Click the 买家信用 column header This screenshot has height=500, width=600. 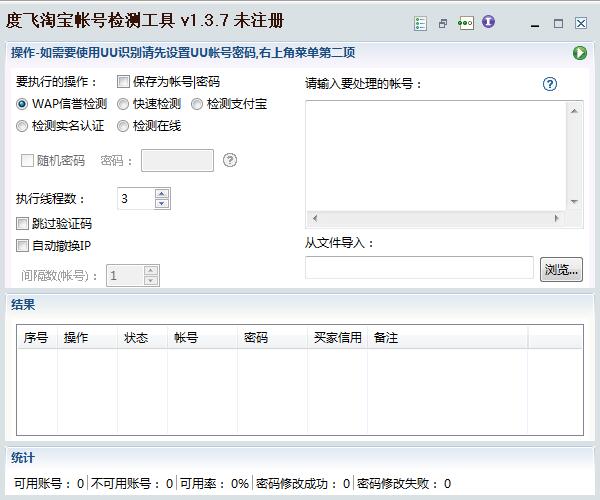[338, 337]
